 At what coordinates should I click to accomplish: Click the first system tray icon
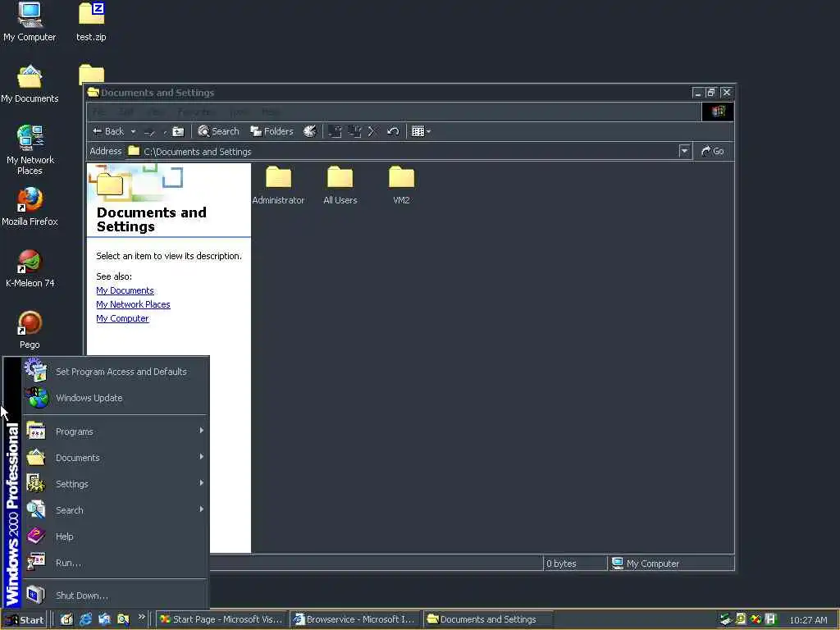point(725,619)
